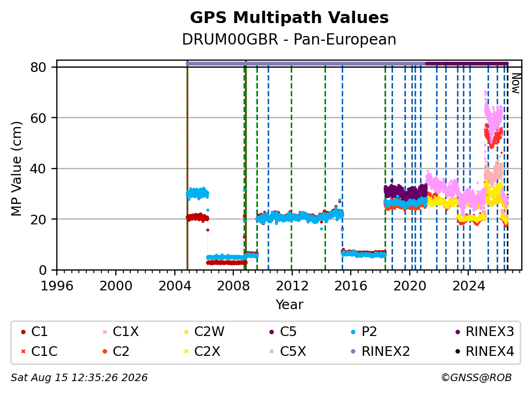Click the C1X legend marker

click(105, 332)
